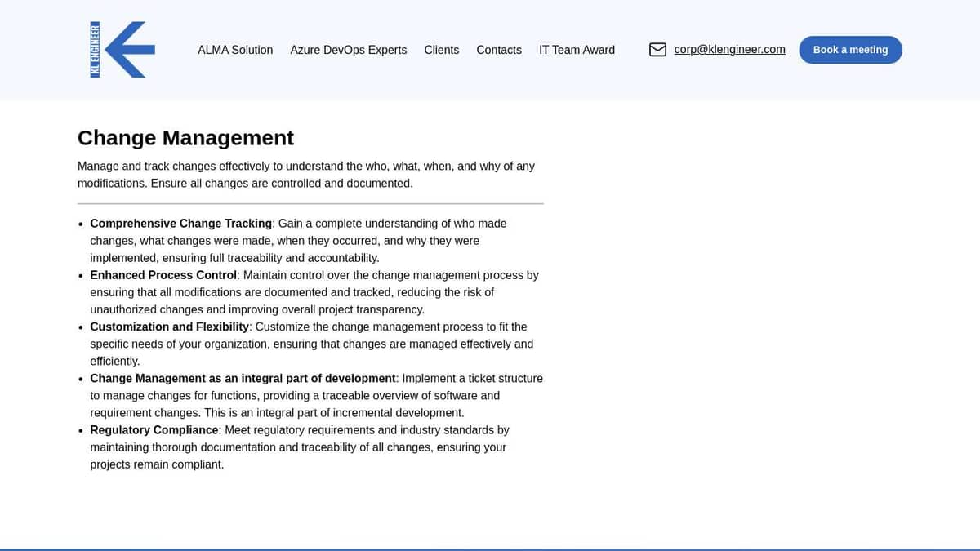The image size is (980, 551).
Task: View the IT Team Award page
Action: [x=577, y=50]
